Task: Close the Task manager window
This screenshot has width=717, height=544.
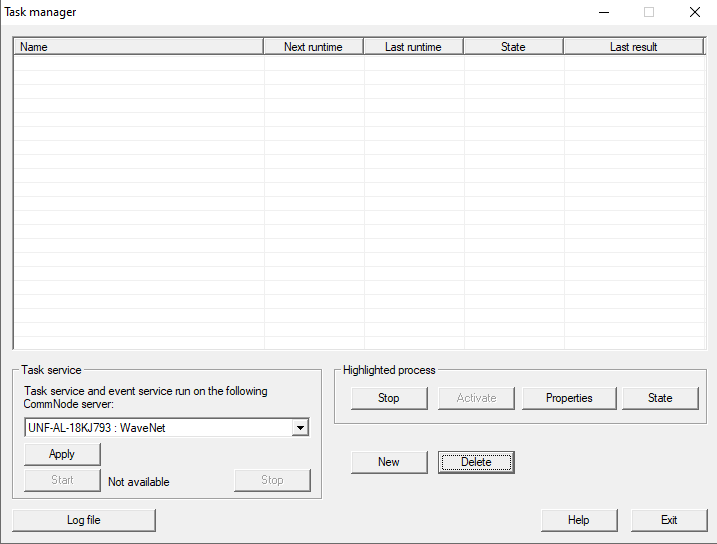Action: pos(694,12)
